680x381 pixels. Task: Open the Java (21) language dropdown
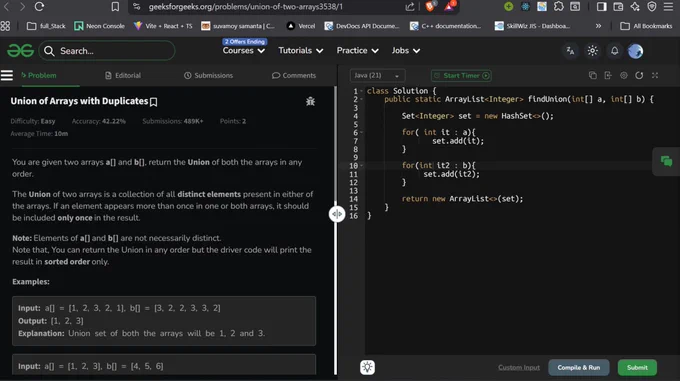[x=377, y=75]
